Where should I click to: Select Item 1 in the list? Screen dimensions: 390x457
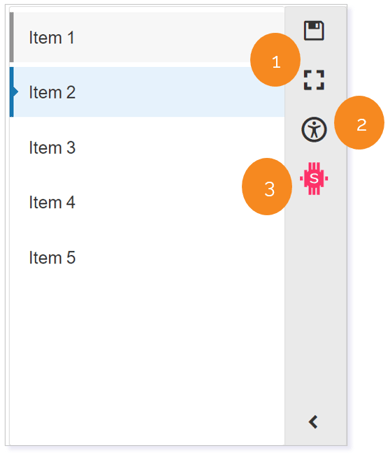[52, 37]
